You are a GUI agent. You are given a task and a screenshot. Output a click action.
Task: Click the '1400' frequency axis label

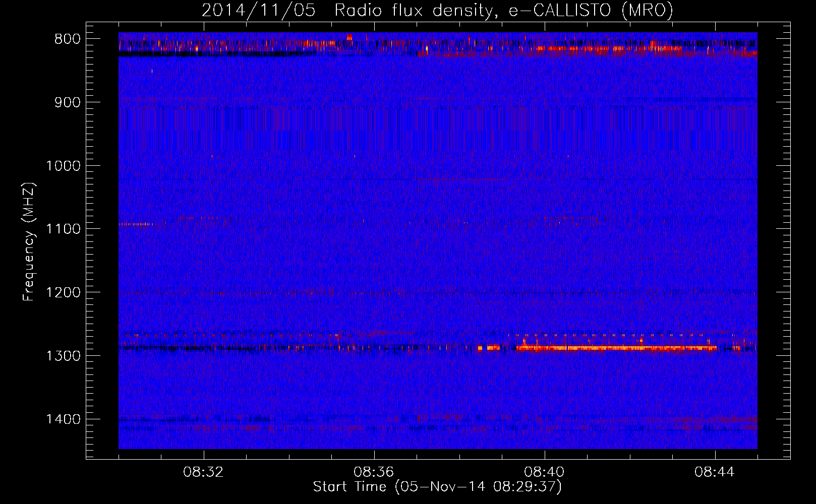[x=63, y=419]
